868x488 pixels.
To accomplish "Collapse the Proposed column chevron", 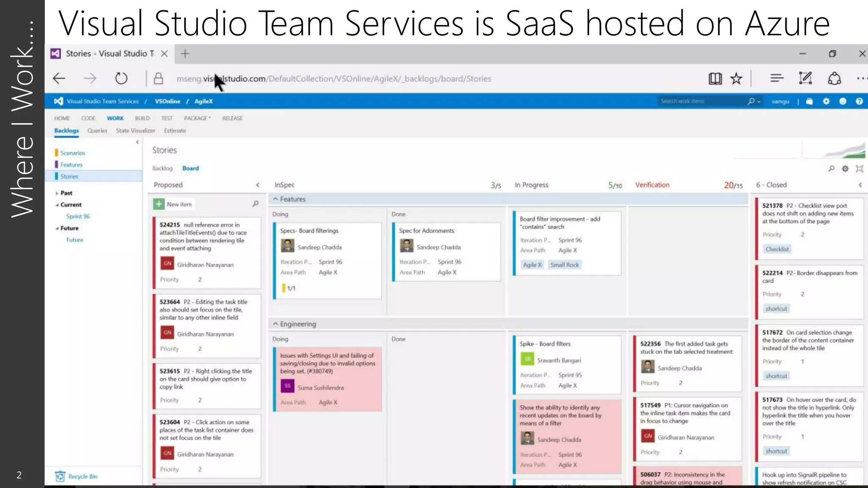I will click(258, 185).
